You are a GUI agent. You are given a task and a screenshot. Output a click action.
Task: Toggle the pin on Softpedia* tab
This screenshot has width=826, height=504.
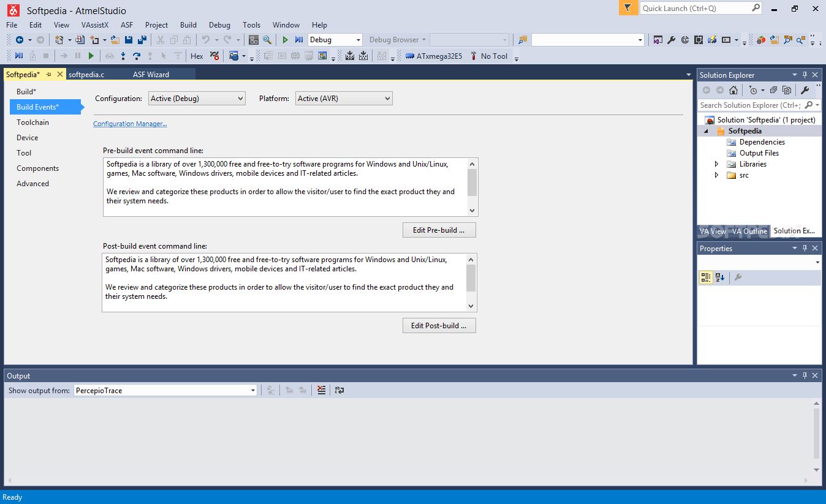(49, 74)
